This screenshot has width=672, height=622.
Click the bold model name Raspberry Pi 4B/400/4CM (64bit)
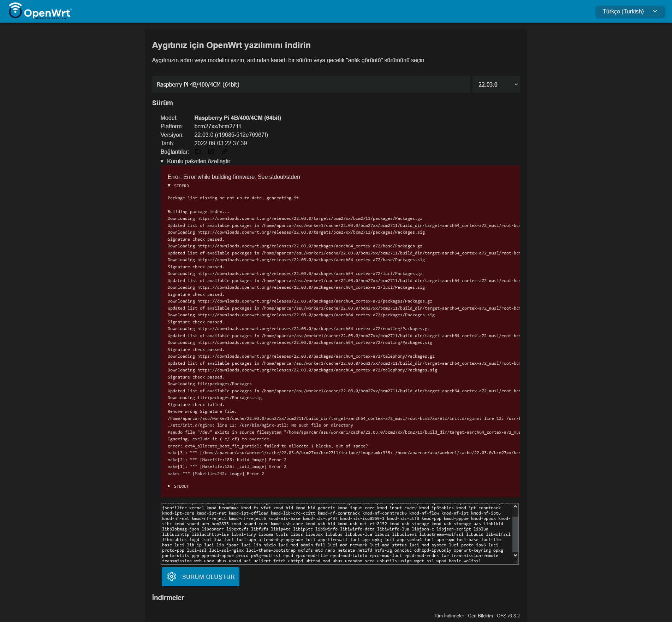click(x=238, y=118)
